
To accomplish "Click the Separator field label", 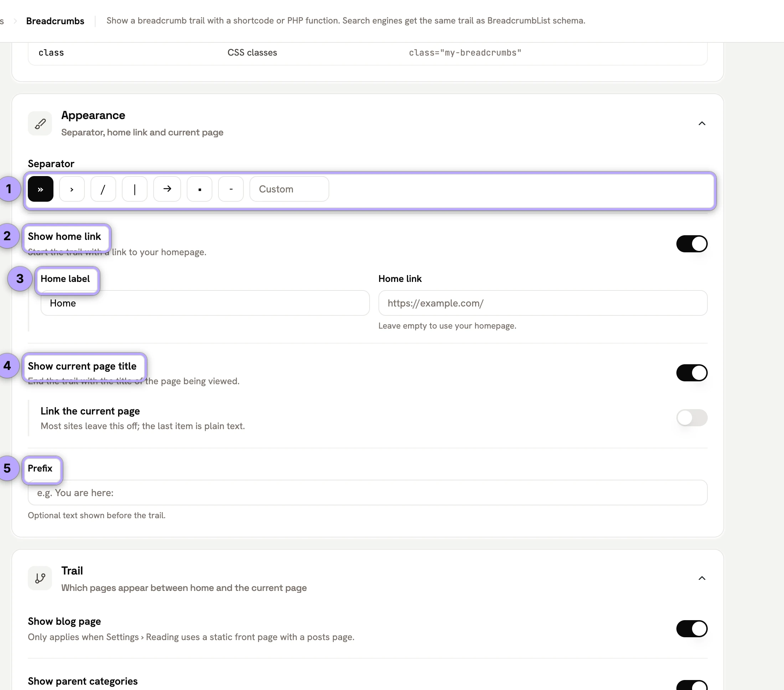I will pos(51,164).
